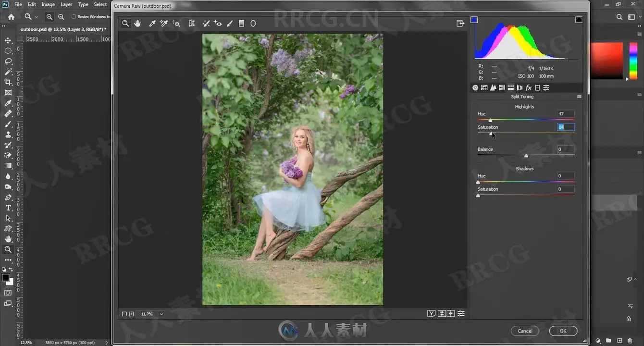Viewport: 644px width, 346px height.
Task: Click the Balance slider
Action: coord(526,155)
